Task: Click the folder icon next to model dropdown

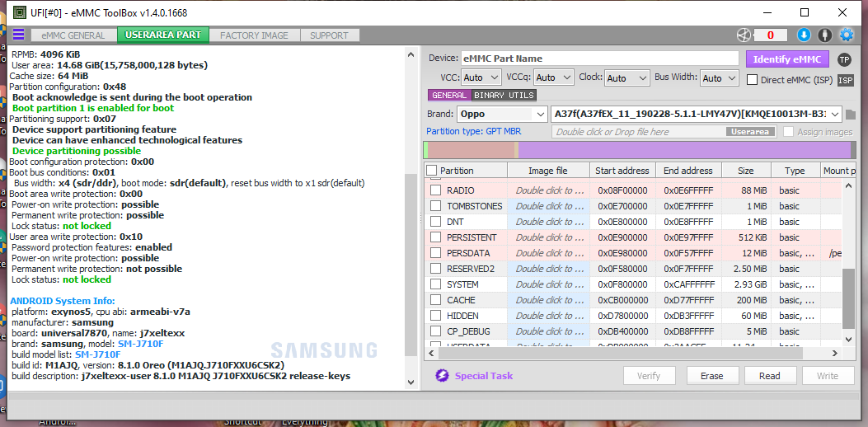Action: tap(851, 115)
